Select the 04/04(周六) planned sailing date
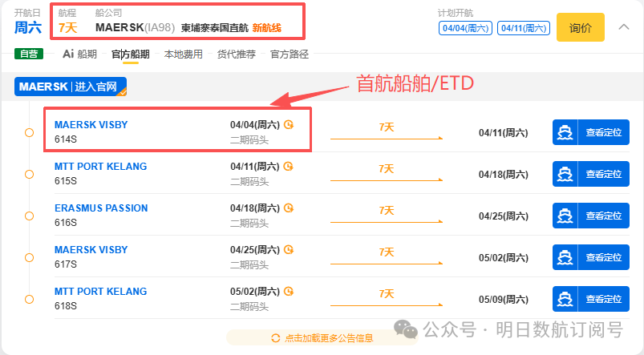 pyautogui.click(x=464, y=28)
